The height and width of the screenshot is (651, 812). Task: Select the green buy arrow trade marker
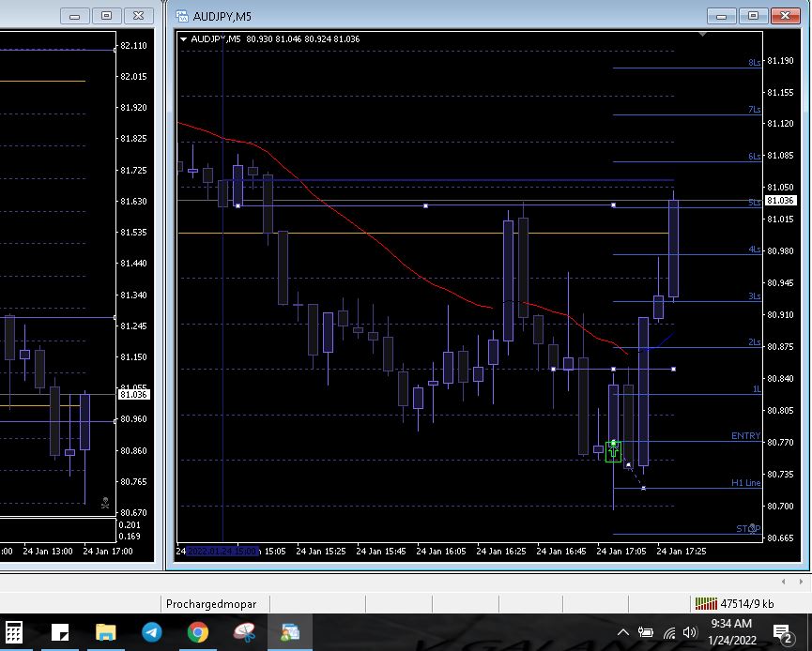click(x=613, y=452)
